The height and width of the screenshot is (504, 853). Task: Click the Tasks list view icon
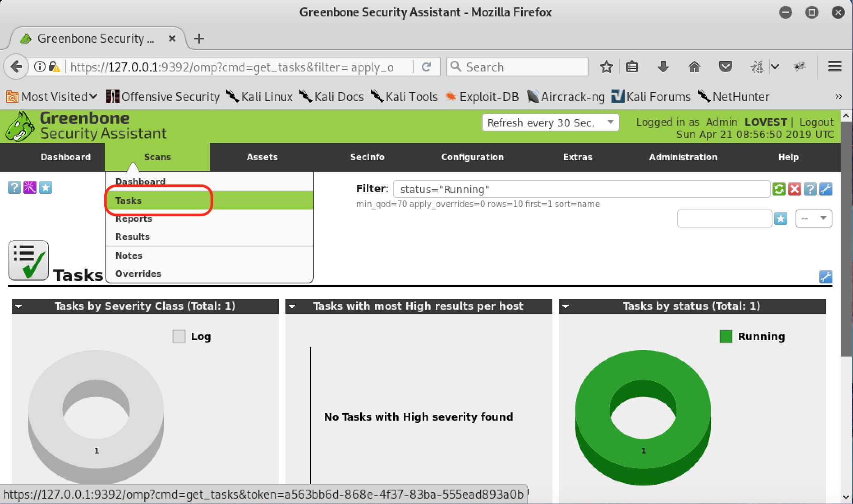(x=28, y=260)
